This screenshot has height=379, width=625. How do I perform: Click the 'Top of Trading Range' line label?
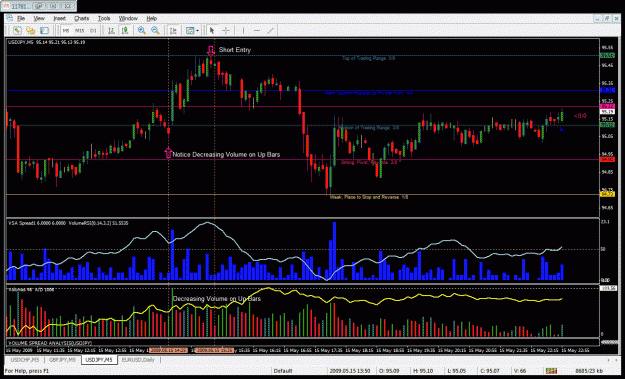(x=368, y=58)
